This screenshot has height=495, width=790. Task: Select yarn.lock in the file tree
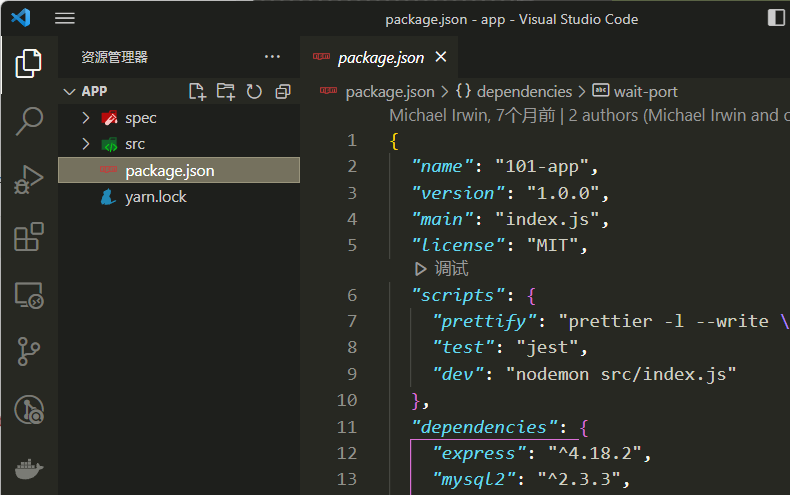coord(155,197)
